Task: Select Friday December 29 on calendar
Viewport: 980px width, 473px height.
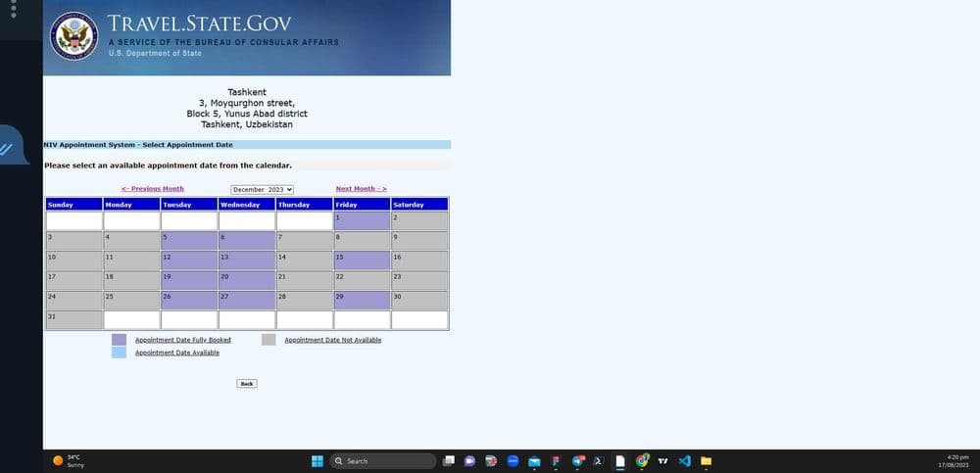Action: [362, 301]
